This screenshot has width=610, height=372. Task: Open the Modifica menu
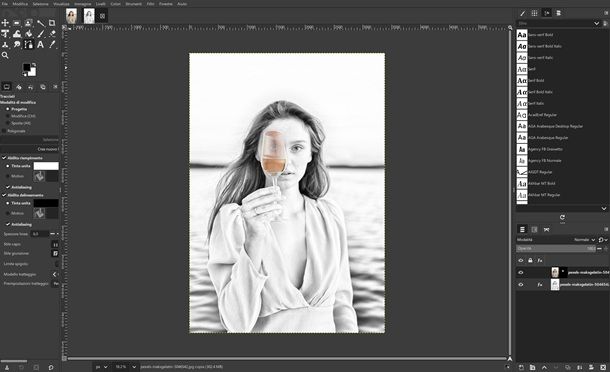(20, 4)
